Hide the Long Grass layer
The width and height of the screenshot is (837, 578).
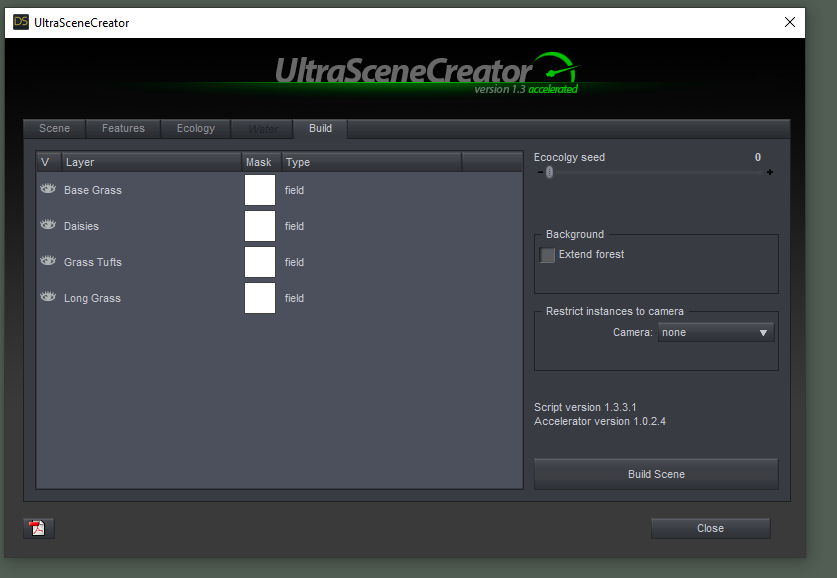[x=48, y=297]
